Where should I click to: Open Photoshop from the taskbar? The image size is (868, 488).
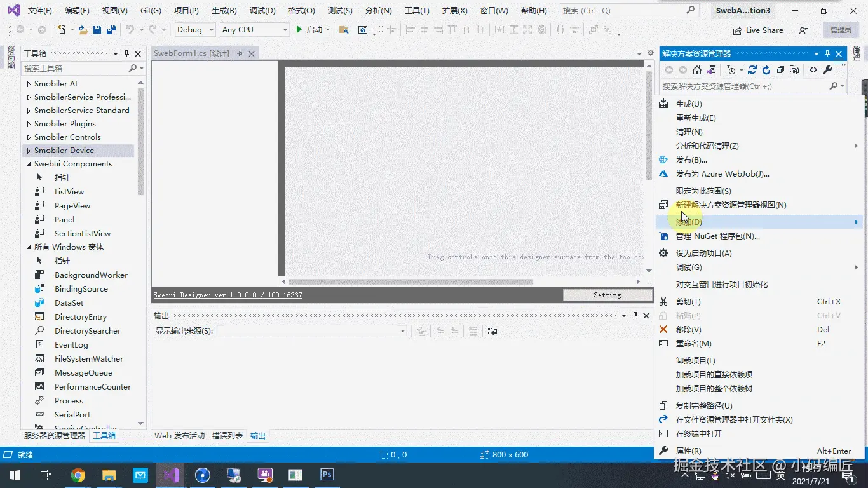point(327,475)
